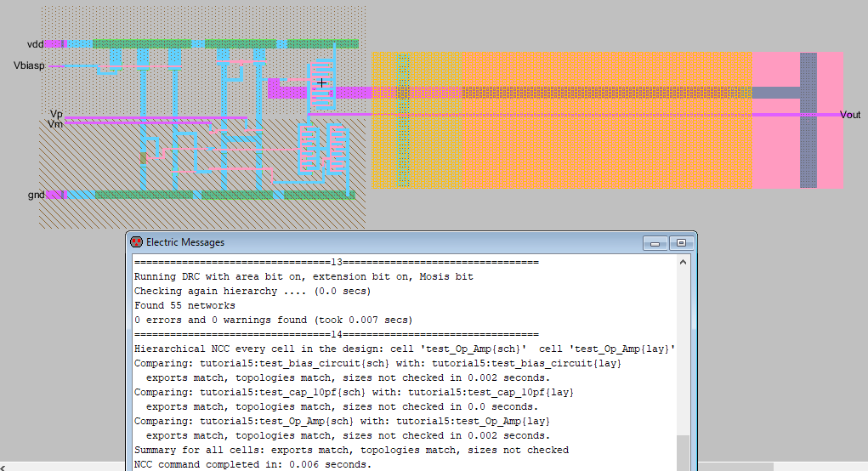This screenshot has width=868, height=471.
Task: Select the Vout export label
Action: point(850,115)
